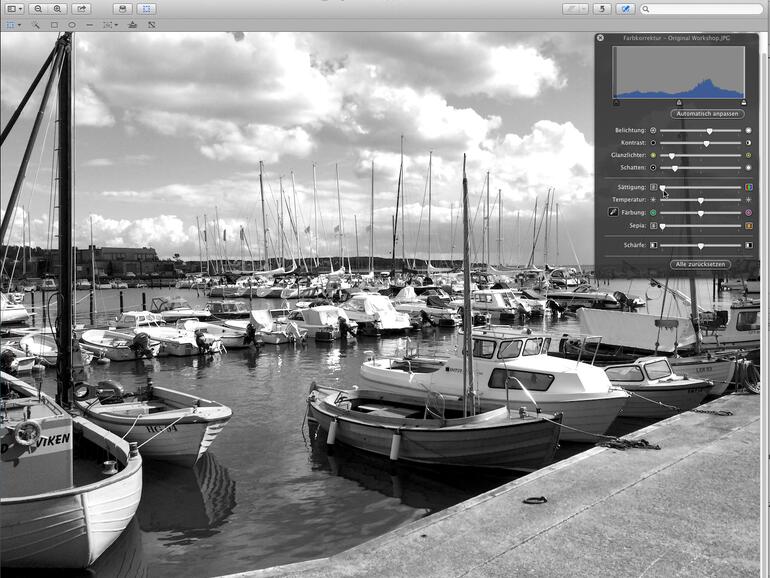Click the zoom out magnifier button
The width and height of the screenshot is (770, 578).
coord(39,9)
